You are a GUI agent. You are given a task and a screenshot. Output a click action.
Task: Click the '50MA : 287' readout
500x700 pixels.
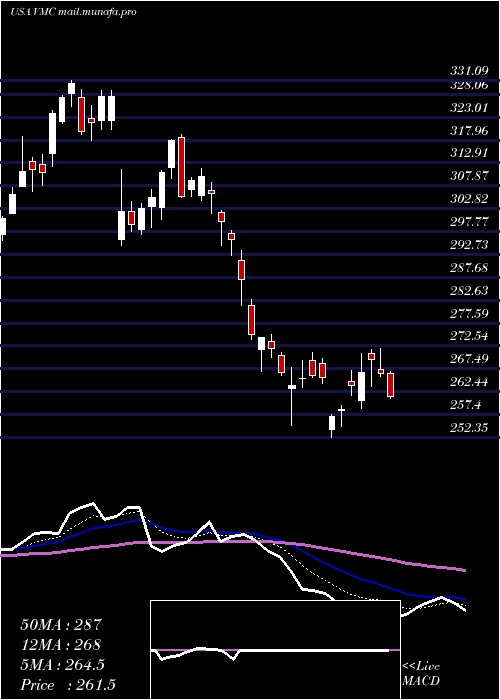pyautogui.click(x=61, y=625)
